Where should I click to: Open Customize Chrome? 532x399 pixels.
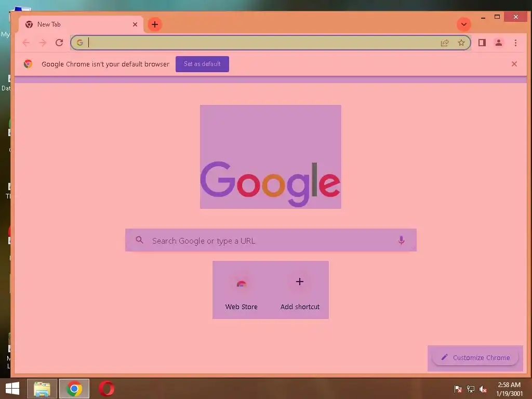click(475, 357)
